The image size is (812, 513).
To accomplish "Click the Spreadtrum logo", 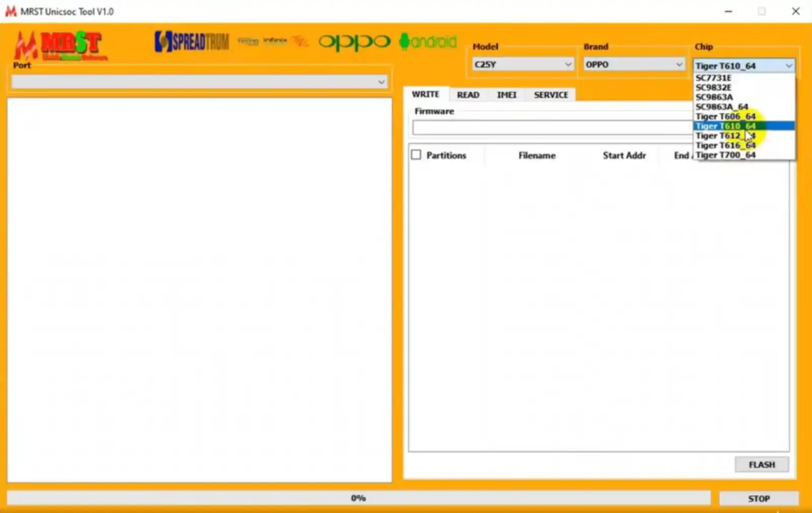I will [192, 42].
